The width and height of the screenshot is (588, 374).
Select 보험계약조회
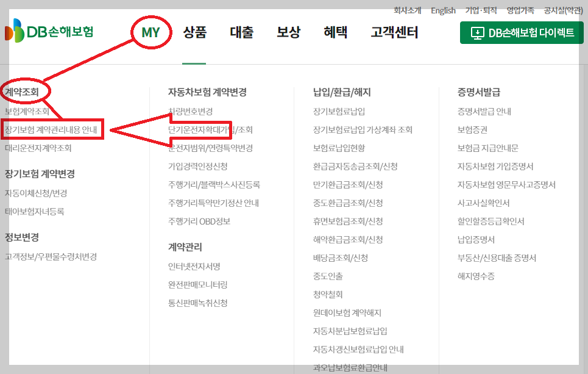click(27, 112)
